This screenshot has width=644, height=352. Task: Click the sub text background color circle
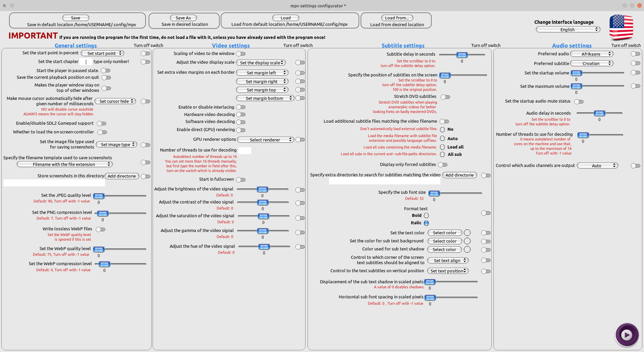pos(467,241)
